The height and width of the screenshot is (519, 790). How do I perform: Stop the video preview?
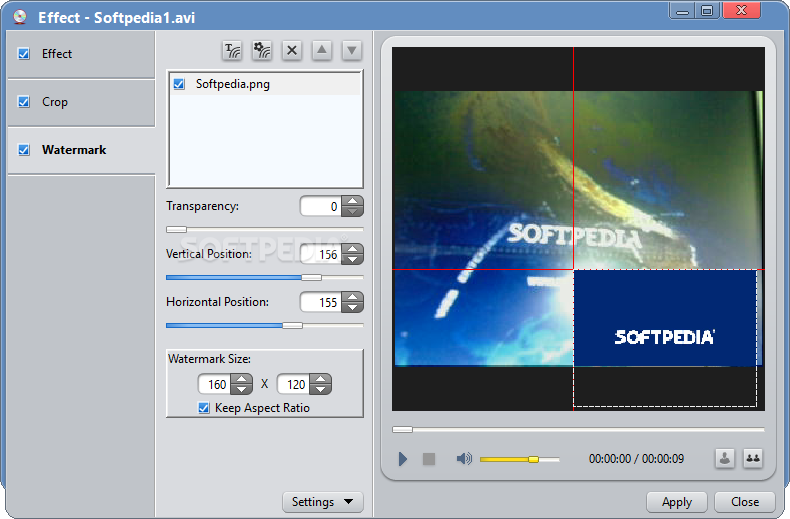pyautogui.click(x=429, y=459)
